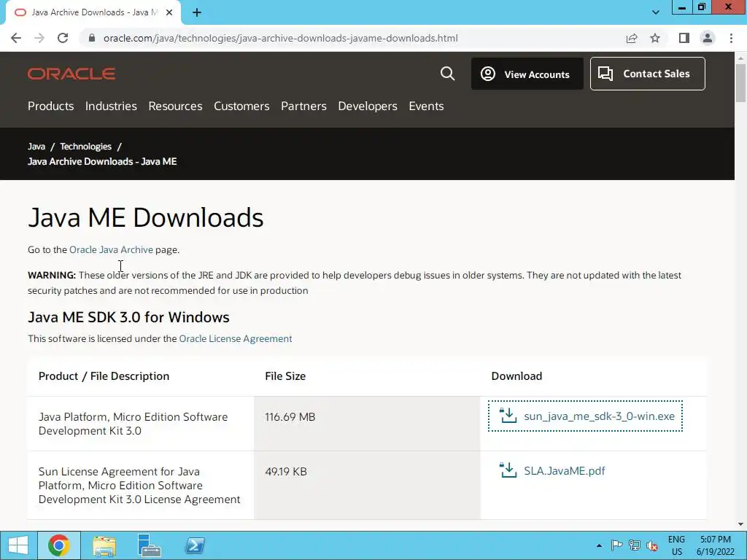Open the Partners menu
The height and width of the screenshot is (560, 747).
(x=303, y=106)
